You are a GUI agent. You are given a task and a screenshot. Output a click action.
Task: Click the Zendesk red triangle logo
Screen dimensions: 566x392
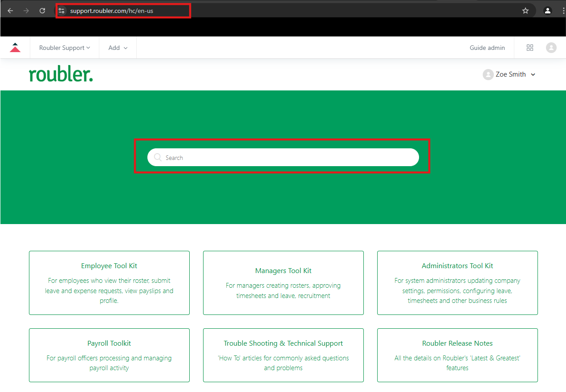(15, 48)
